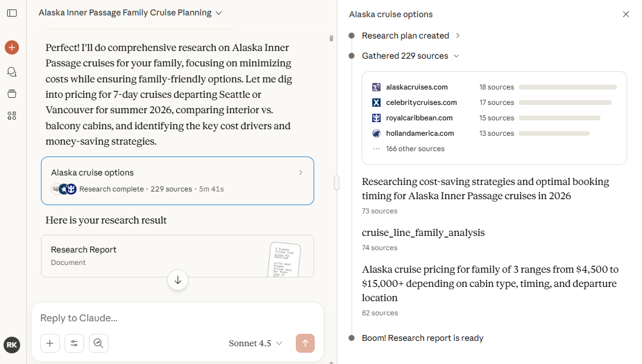Open the hollandamerica.com source link
This screenshot has width=642, height=364.
point(420,133)
